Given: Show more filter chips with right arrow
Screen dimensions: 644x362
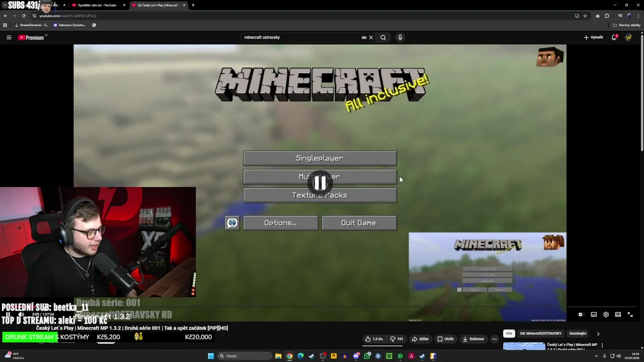Looking at the screenshot, I should (x=598, y=333).
